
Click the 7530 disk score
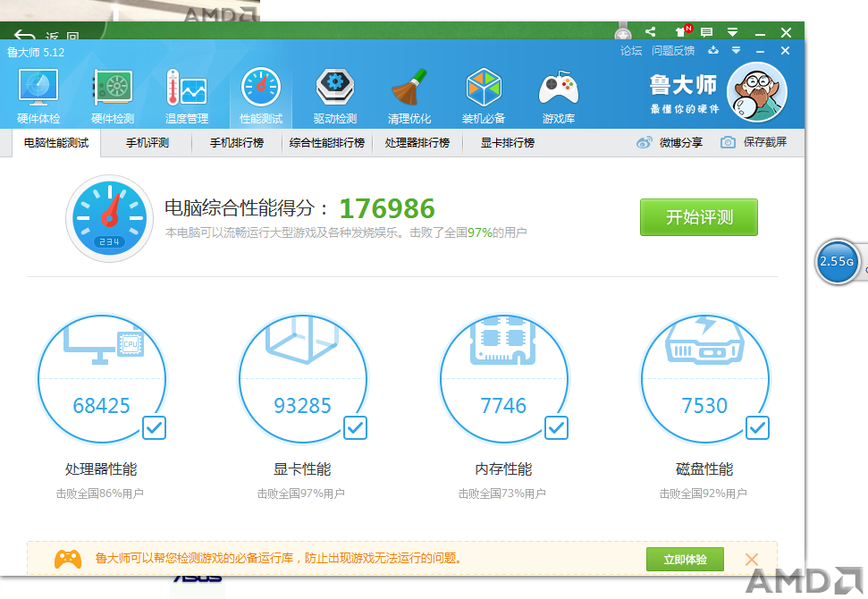click(x=704, y=406)
